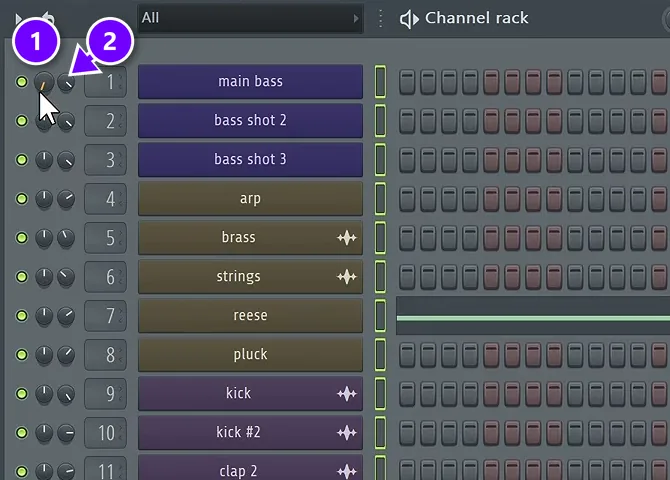Click the kick sample waveform icon
This screenshot has width=670, height=480.
(x=347, y=394)
